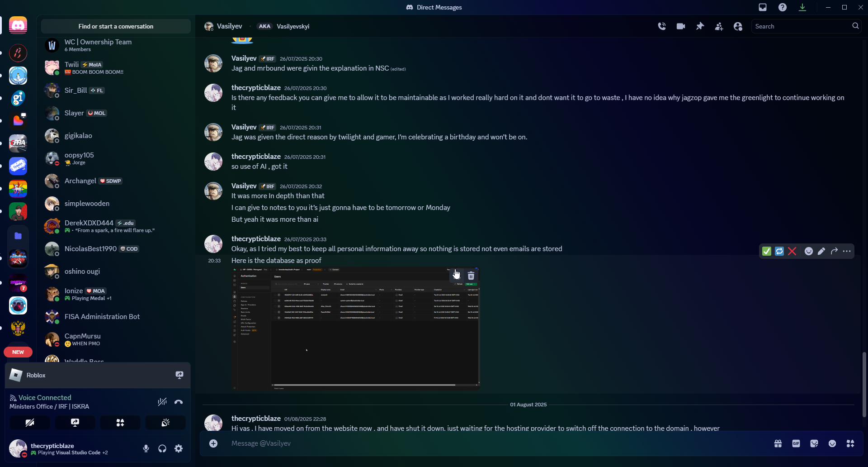This screenshot has width=868, height=467.
Task: Add friends to this DM
Action: [719, 26]
